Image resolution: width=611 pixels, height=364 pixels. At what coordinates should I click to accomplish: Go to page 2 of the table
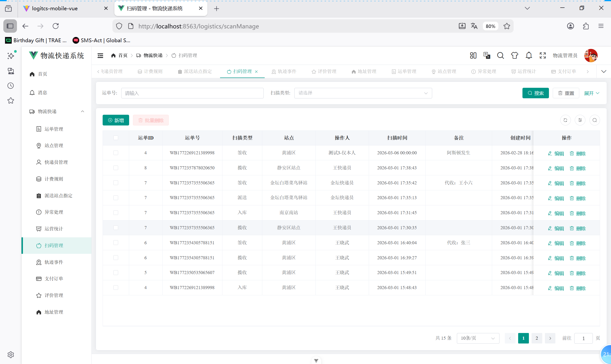tap(537, 338)
